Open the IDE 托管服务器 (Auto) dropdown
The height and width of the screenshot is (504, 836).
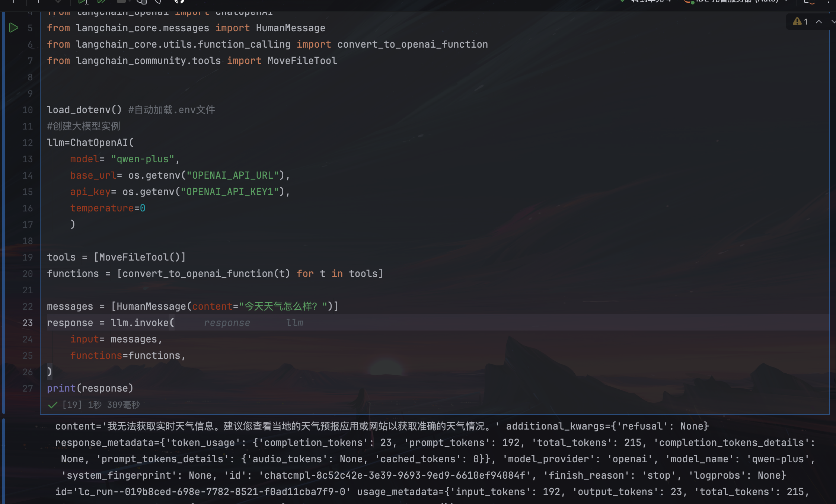click(x=737, y=1)
